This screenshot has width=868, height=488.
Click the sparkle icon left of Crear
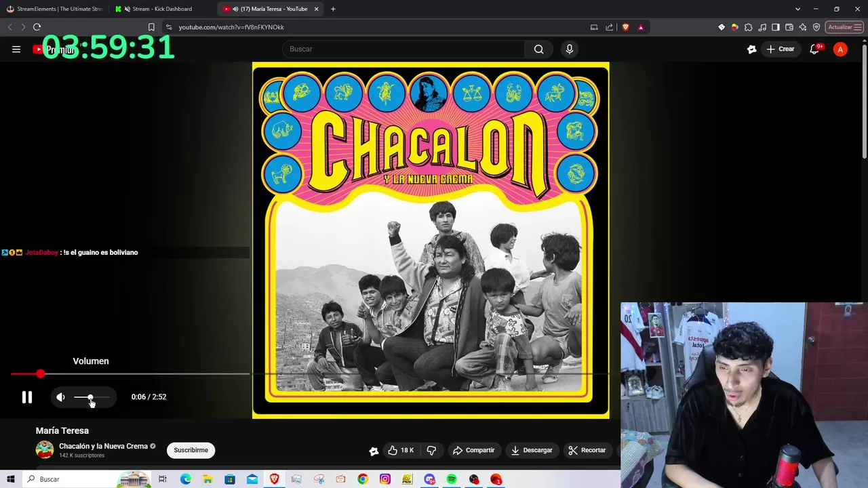751,49
